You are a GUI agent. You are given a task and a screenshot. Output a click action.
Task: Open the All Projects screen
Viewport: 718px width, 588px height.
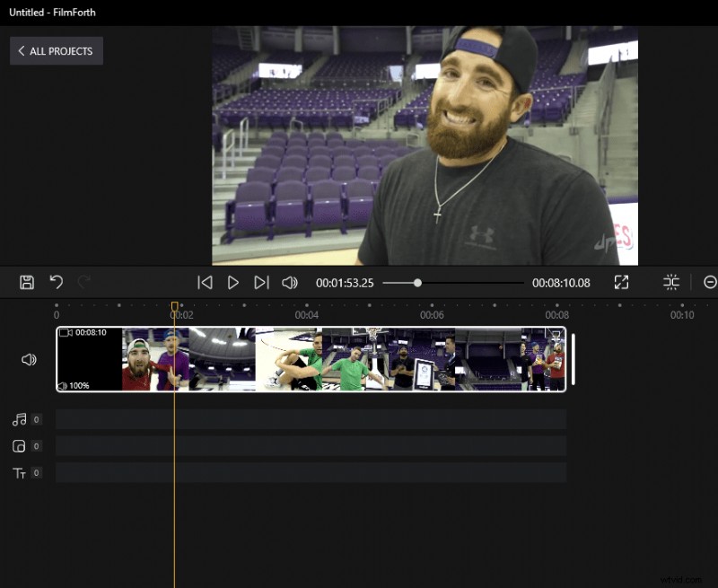[x=56, y=50]
